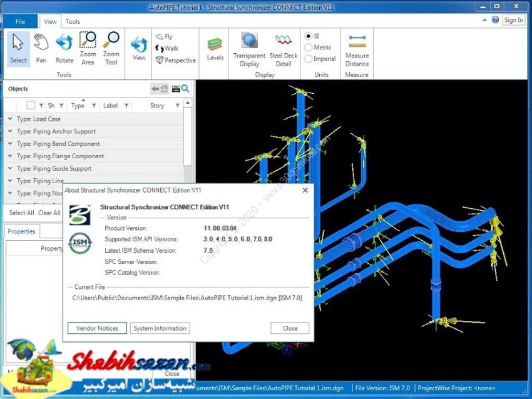This screenshot has width=532, height=399.
Task: Switch units to Imperial
Action: (x=309, y=59)
